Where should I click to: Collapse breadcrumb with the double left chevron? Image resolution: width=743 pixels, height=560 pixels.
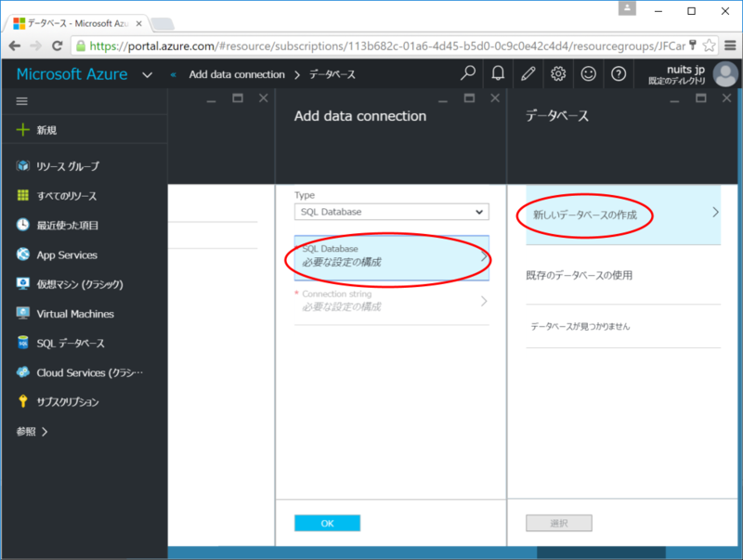(174, 74)
